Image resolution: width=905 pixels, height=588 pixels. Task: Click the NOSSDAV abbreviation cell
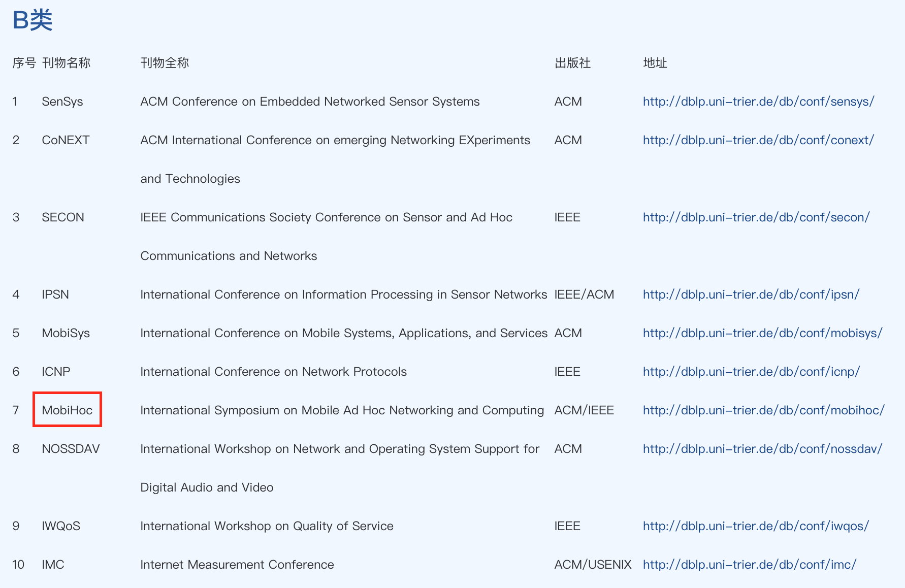[x=71, y=449]
